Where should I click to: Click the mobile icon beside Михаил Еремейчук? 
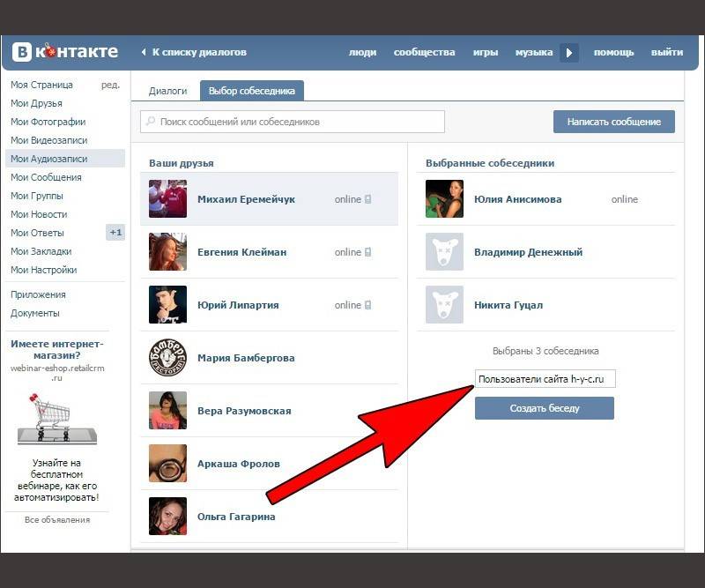click(367, 199)
